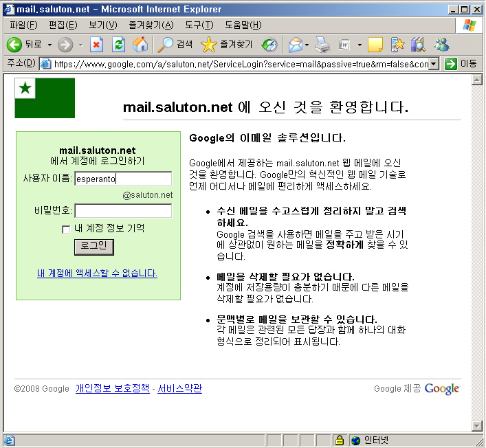The image size is (486, 448).
Task: Click the 로그인 login button
Action: [94, 247]
